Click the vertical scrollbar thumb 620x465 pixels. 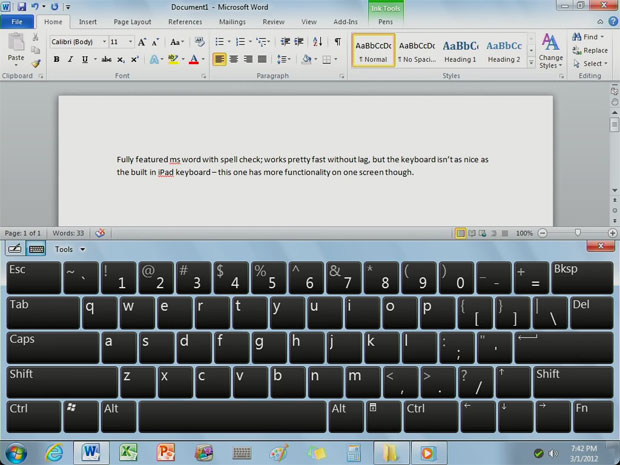point(614,125)
